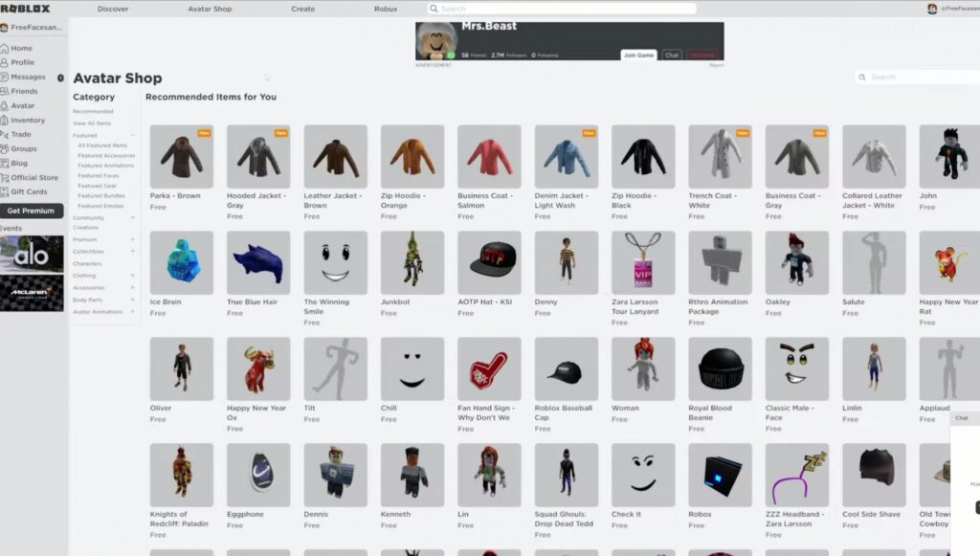Open the Zip Hoodie - Orange item
The image size is (980, 556).
point(412,157)
